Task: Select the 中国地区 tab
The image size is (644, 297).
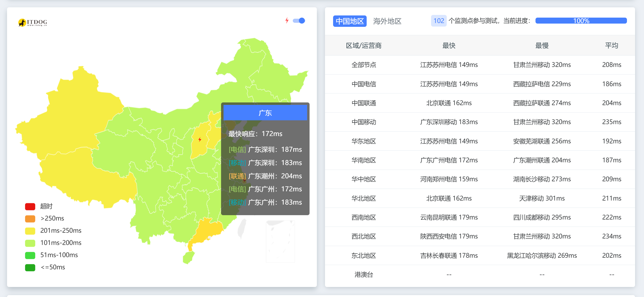Action: [350, 21]
